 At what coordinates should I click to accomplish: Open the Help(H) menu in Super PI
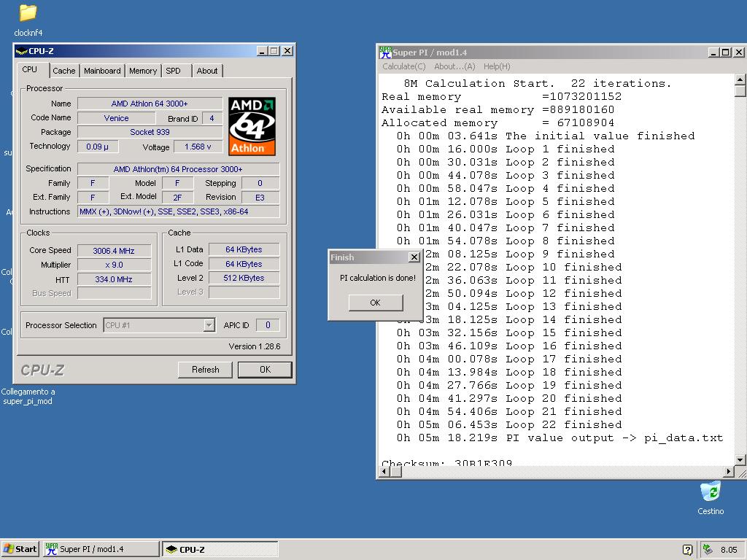pyautogui.click(x=497, y=66)
